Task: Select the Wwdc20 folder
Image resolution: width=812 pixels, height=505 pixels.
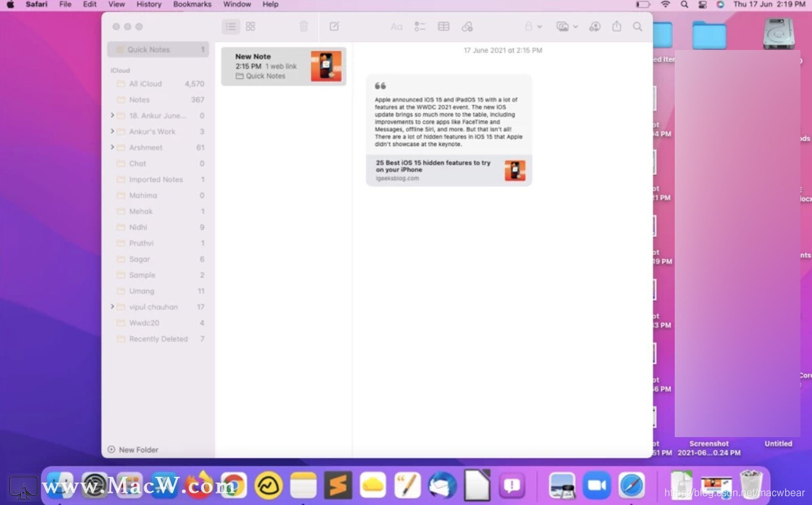Action: pyautogui.click(x=158, y=323)
